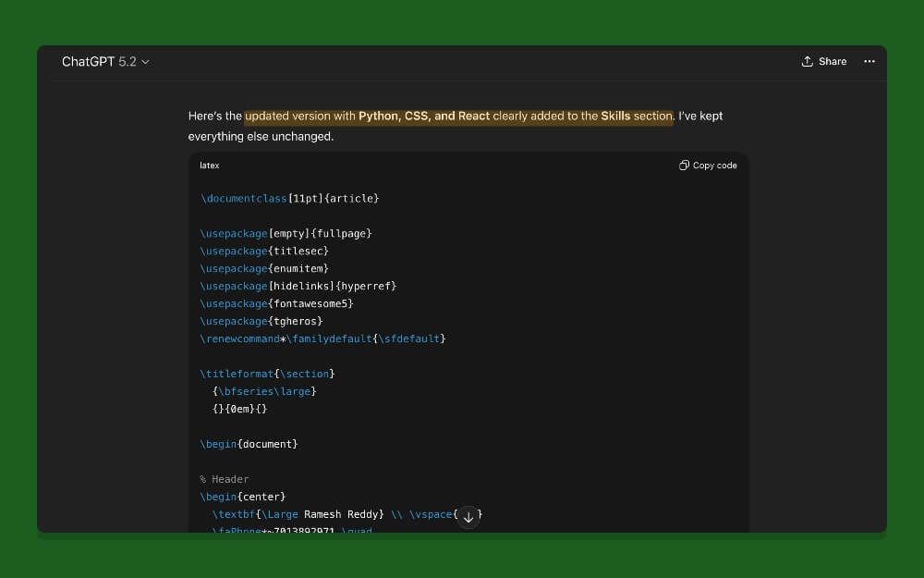The height and width of the screenshot is (578, 924).
Task: Click the bold word Skills in response
Action: [x=615, y=117]
